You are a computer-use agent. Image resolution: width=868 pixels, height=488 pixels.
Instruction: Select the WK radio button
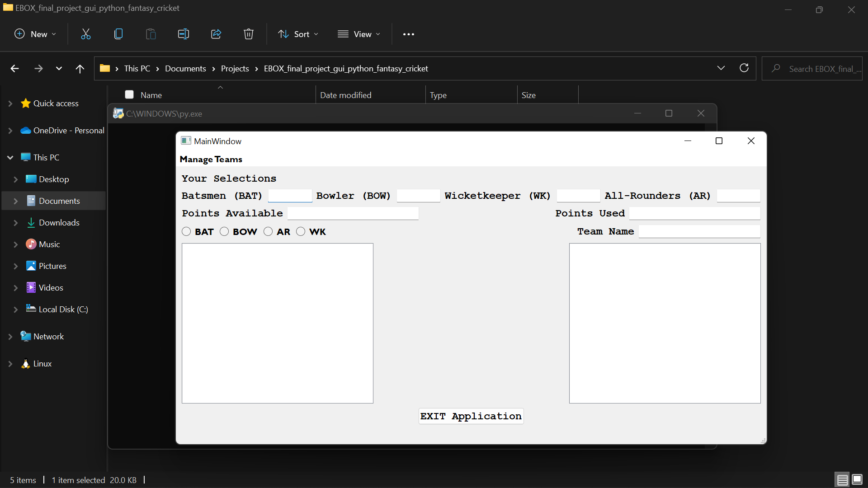301,231
